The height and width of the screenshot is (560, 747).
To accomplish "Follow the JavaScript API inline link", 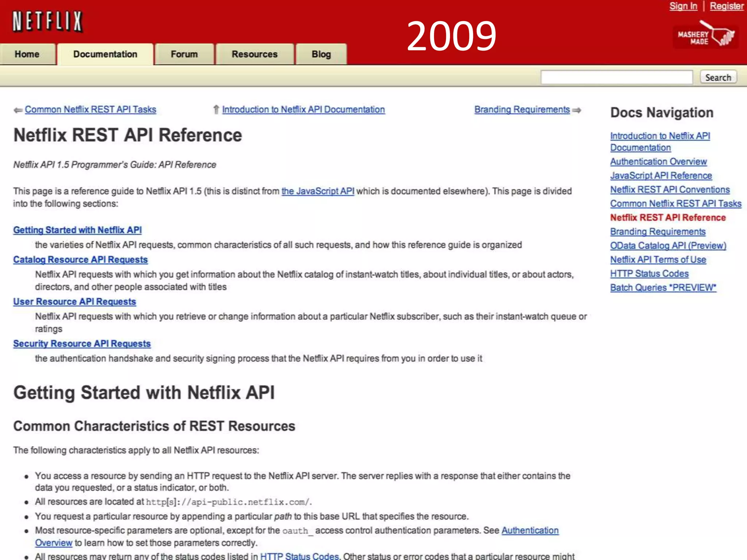I will coord(318,191).
